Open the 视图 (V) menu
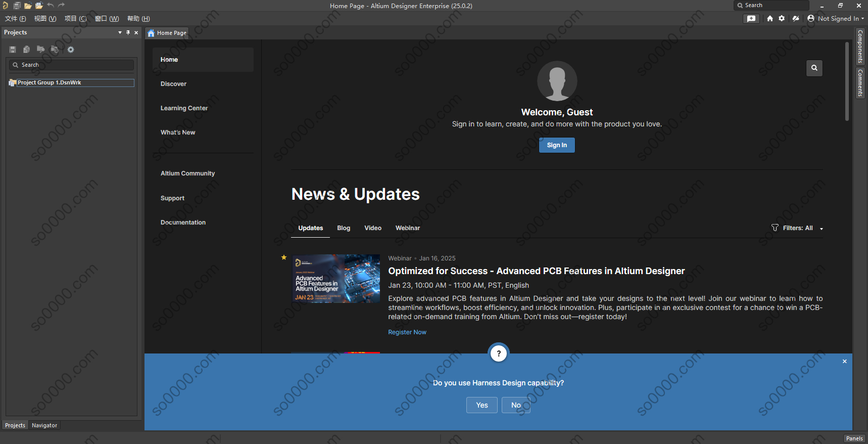This screenshot has width=868, height=444. pos(45,19)
